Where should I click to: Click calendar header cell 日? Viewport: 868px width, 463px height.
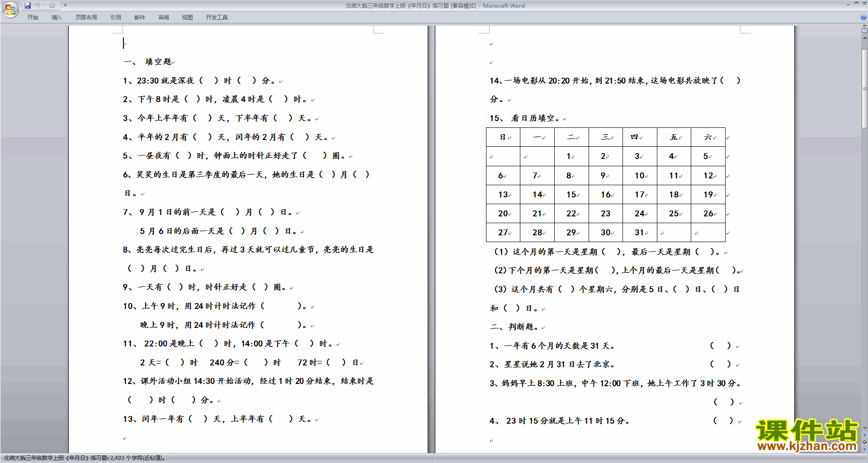[503, 137]
